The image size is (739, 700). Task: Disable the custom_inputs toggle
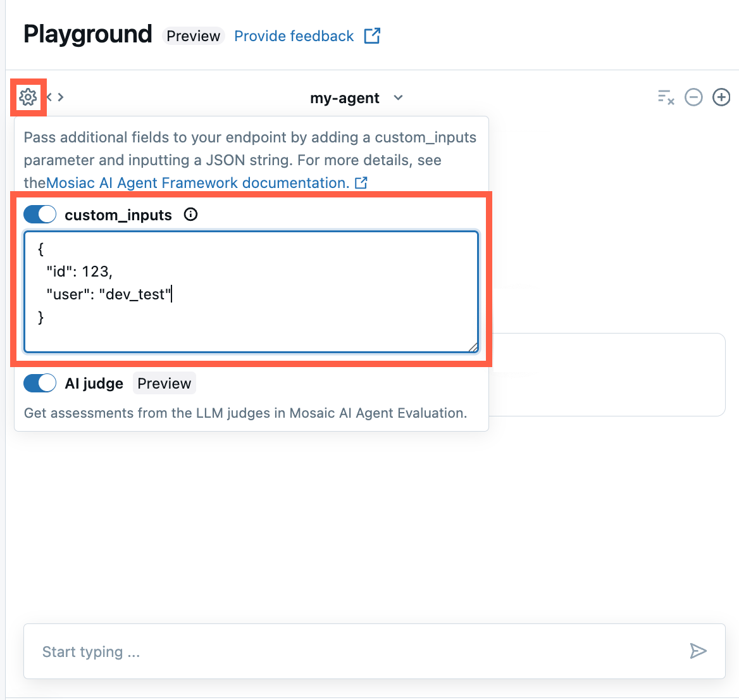coord(40,215)
